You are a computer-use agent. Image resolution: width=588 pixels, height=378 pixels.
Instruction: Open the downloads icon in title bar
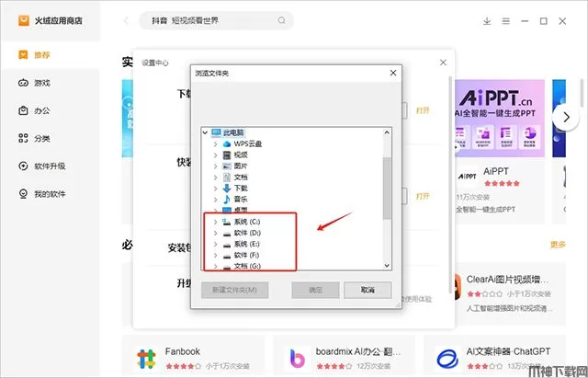[487, 21]
